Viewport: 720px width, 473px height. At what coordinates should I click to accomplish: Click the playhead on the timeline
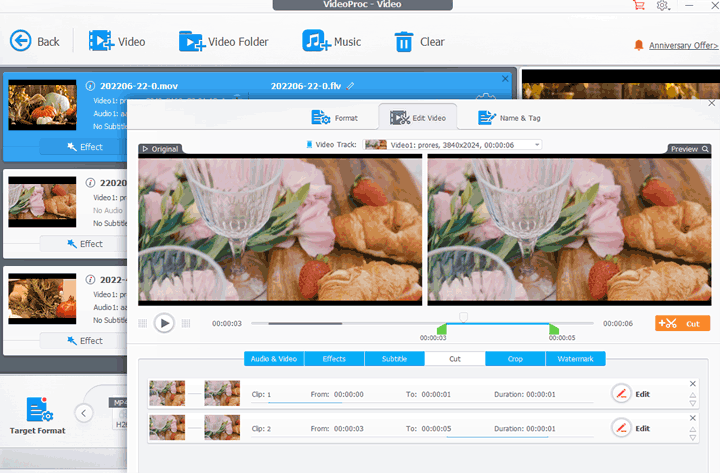tap(464, 317)
